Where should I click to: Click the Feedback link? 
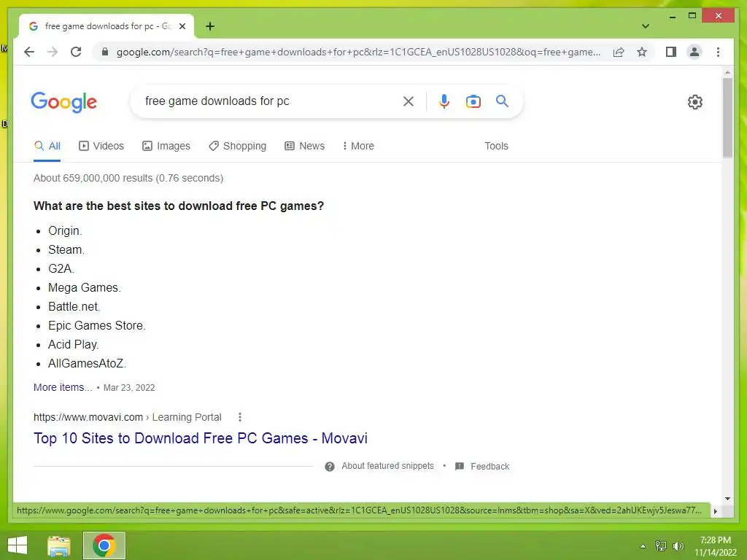pos(489,467)
